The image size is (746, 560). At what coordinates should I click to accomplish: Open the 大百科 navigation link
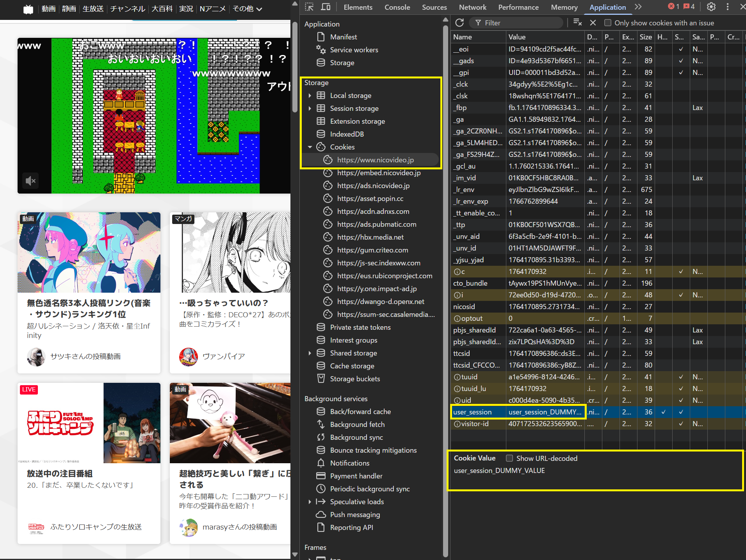coord(162,9)
